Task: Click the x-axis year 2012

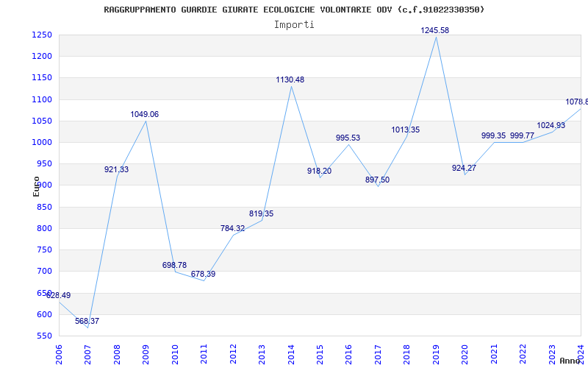Action: (x=233, y=355)
